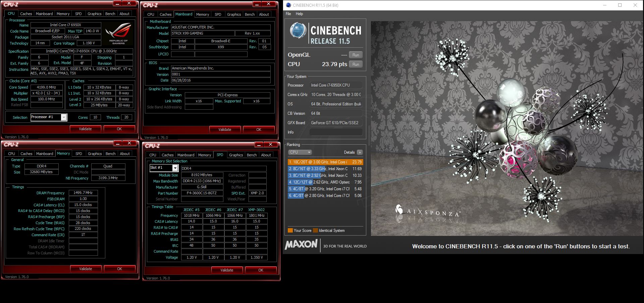The height and width of the screenshot is (303, 644).
Task: Run the OpenGL benchmark test
Action: [356, 55]
